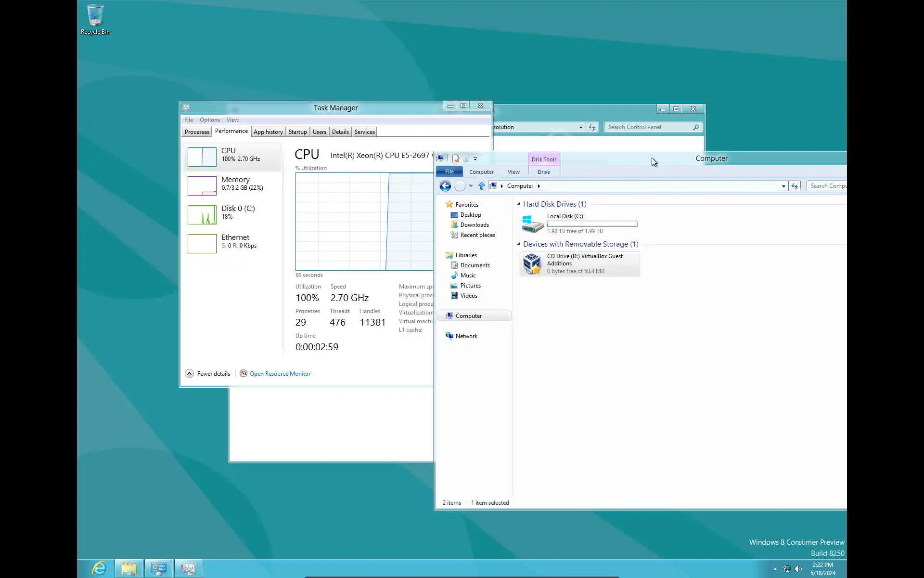This screenshot has width=924, height=578.
Task: Collapse Devices with Removable Storage group
Action: 518,244
